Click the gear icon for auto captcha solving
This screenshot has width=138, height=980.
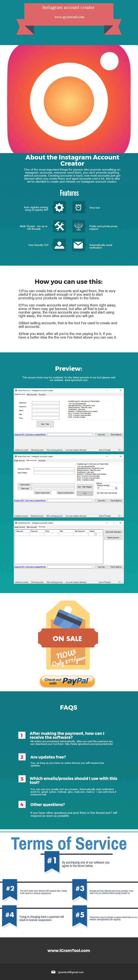(59, 207)
